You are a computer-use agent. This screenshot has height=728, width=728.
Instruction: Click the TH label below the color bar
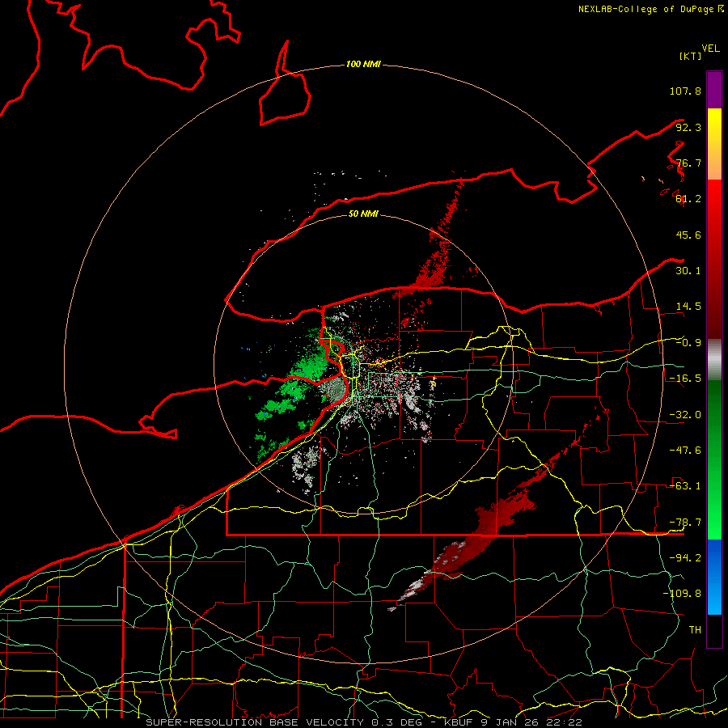(695, 629)
